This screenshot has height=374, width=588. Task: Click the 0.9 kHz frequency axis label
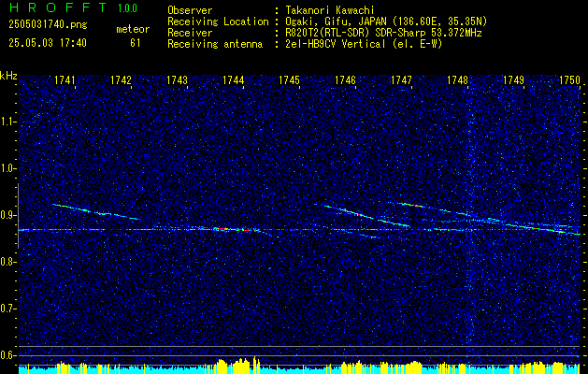(x=7, y=215)
